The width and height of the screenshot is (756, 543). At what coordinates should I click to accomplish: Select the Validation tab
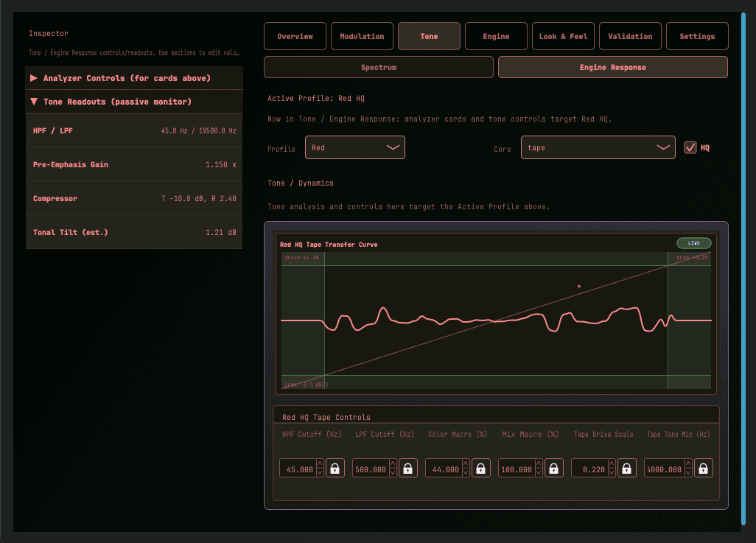(x=630, y=35)
